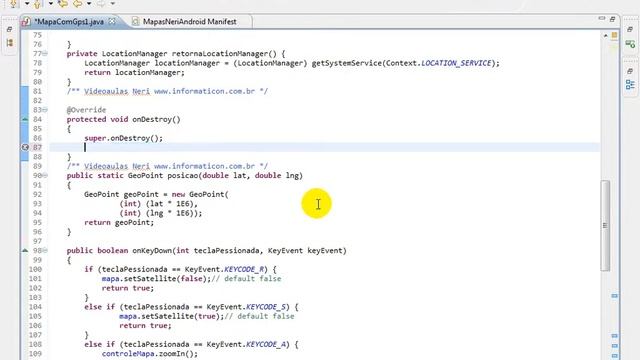Click the scrollbar up arrow
This screenshot has height=360, width=640.
605,36
